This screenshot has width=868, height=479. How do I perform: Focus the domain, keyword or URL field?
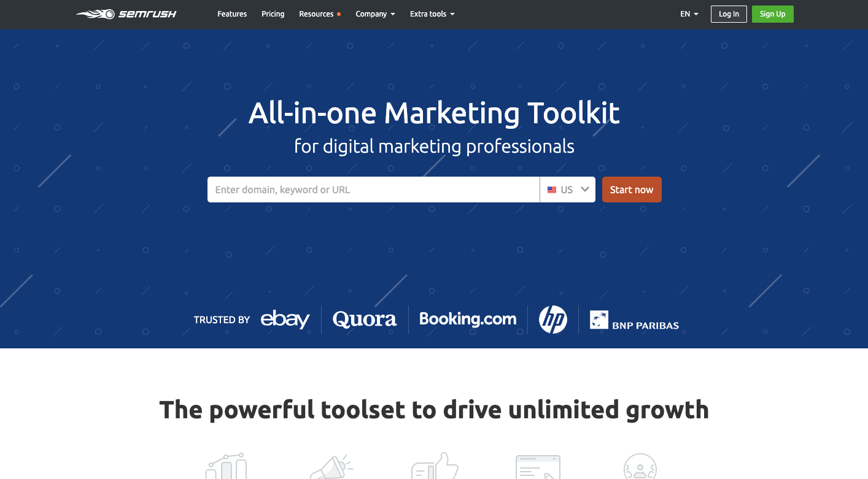pos(373,190)
